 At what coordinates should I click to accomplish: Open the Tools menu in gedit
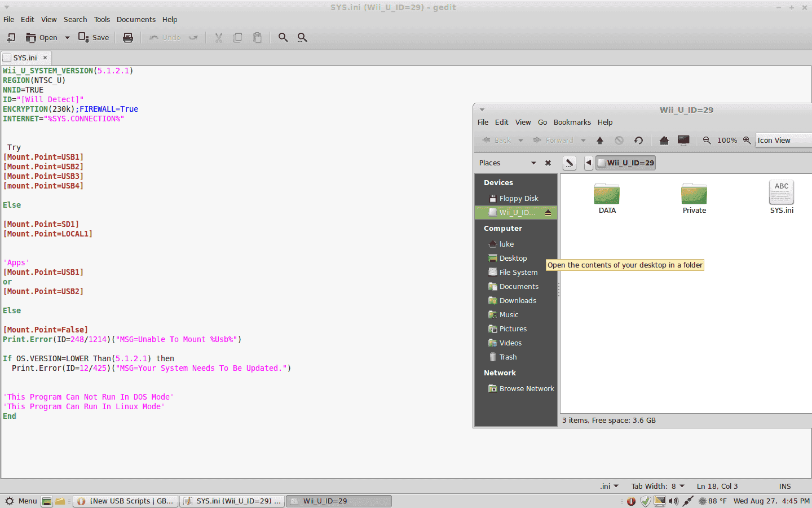click(102, 19)
